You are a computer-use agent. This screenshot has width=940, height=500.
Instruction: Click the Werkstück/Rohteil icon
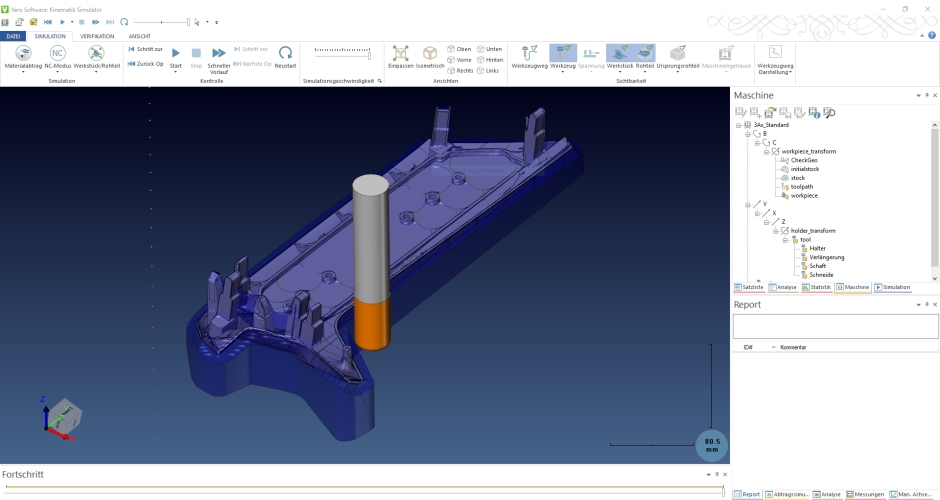[x=97, y=53]
